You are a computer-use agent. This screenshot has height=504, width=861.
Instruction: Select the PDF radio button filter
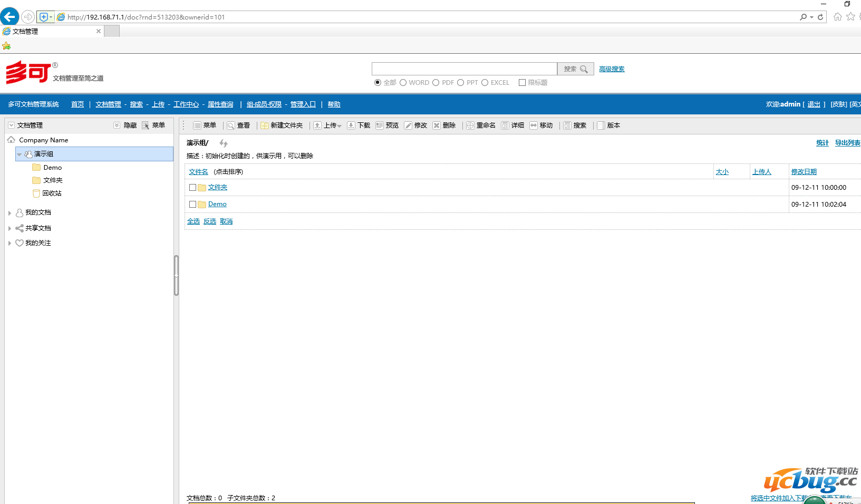pos(436,83)
